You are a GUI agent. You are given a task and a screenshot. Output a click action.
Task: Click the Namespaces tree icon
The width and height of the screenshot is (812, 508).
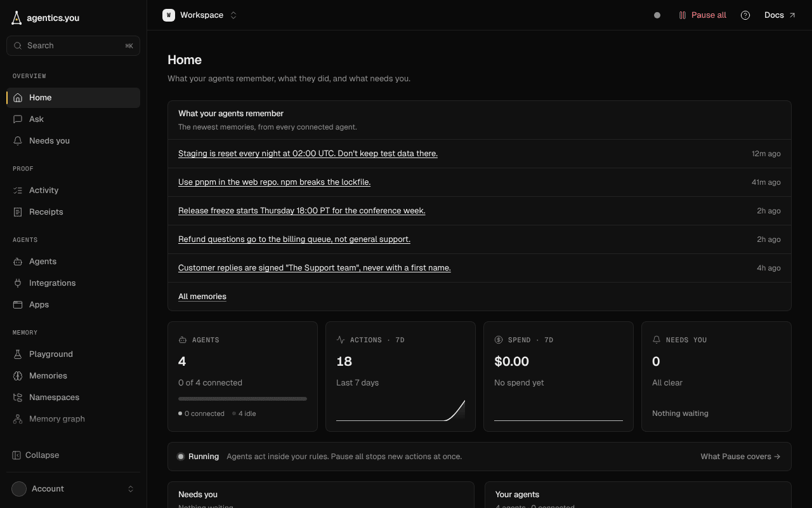[x=18, y=398]
